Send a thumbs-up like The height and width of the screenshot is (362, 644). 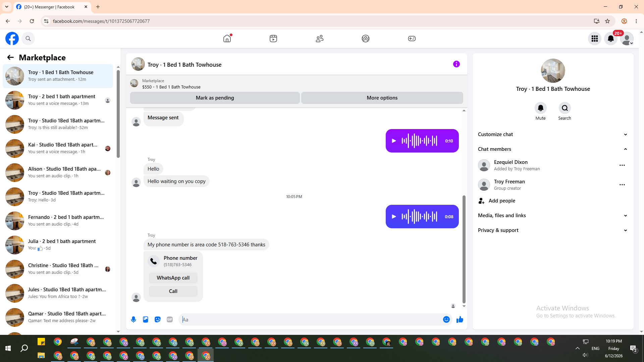coord(460,319)
